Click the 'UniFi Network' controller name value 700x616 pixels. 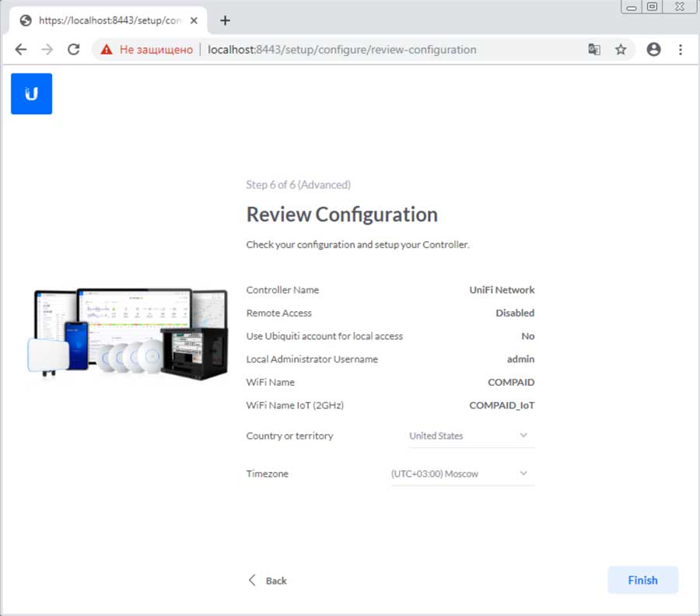502,289
